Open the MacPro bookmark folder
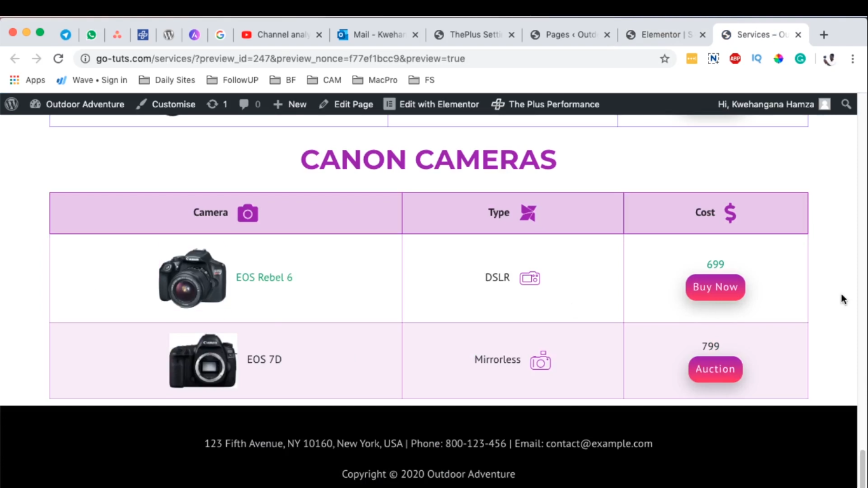Image resolution: width=868 pixels, height=488 pixels. click(x=375, y=80)
